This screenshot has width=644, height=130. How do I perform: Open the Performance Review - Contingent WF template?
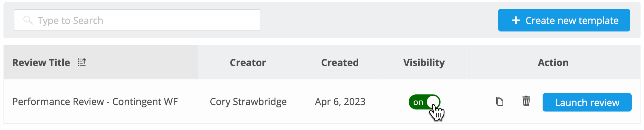(95, 102)
